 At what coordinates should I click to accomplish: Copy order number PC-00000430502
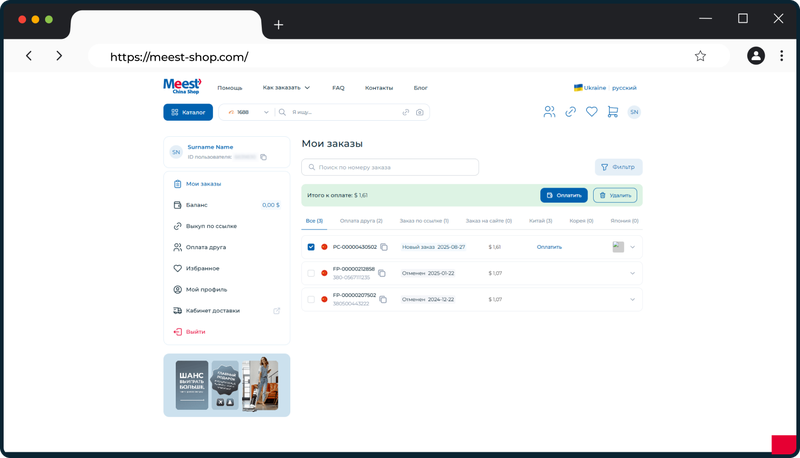pos(384,247)
